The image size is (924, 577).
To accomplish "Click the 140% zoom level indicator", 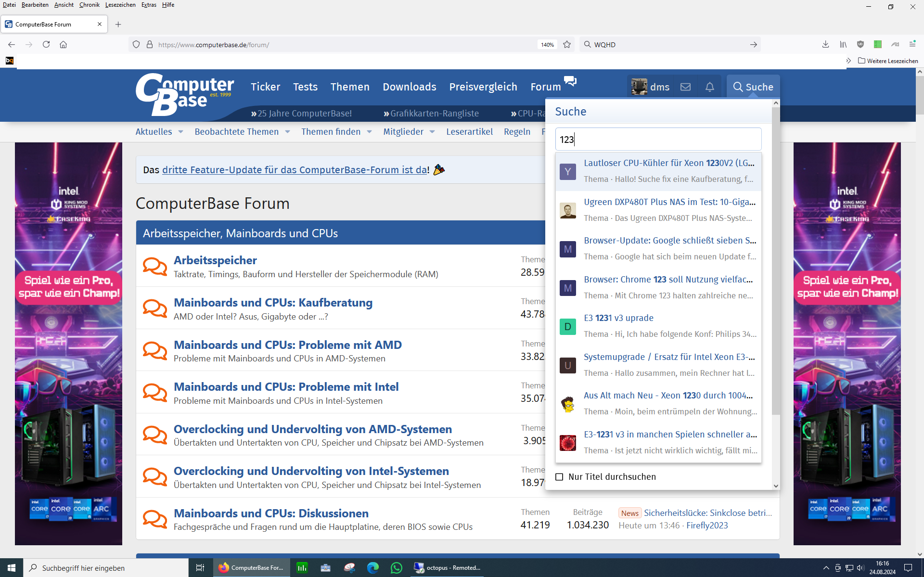I will pos(547,45).
